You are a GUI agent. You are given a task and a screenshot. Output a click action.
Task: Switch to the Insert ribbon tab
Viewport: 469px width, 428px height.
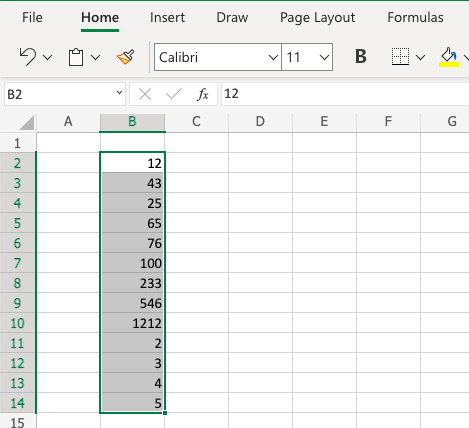click(x=167, y=17)
